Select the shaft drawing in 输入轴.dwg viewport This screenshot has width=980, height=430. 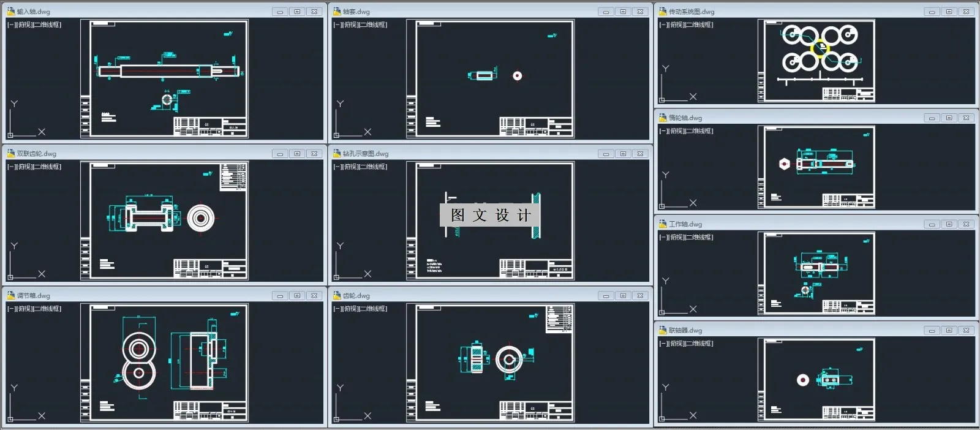click(x=168, y=71)
